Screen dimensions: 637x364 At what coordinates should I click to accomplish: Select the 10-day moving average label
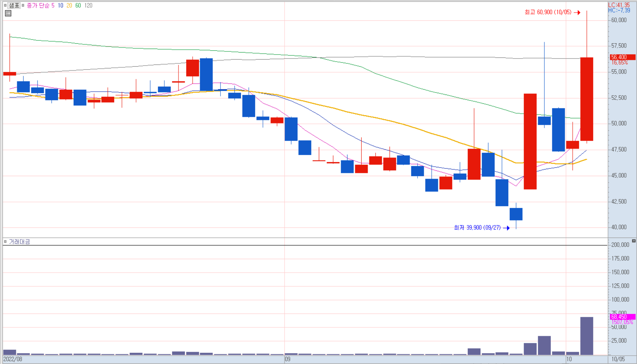tap(60, 5)
